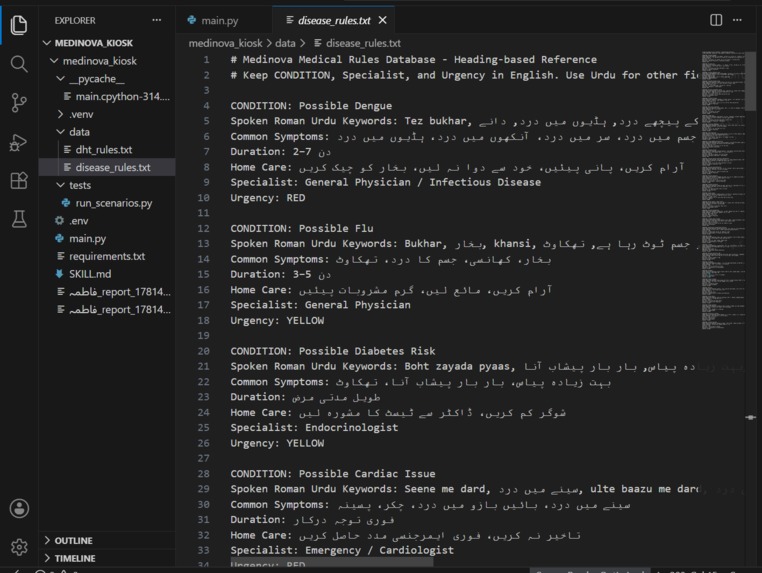
Task: Click the Python icon beside main.py in tree
Action: click(x=59, y=238)
